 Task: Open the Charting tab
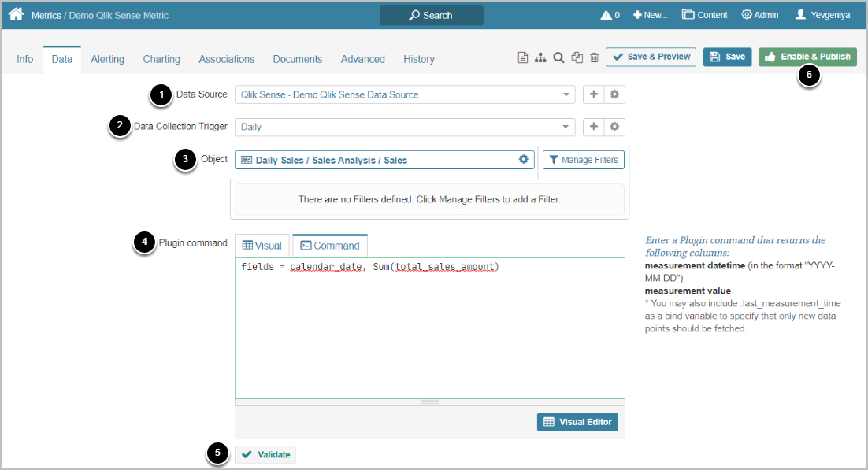pyautogui.click(x=161, y=59)
